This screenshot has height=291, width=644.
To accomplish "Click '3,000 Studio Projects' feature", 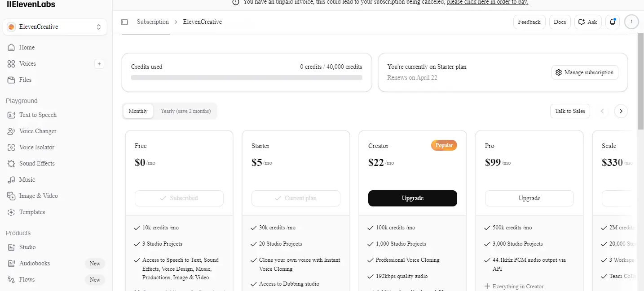I will [518, 244].
